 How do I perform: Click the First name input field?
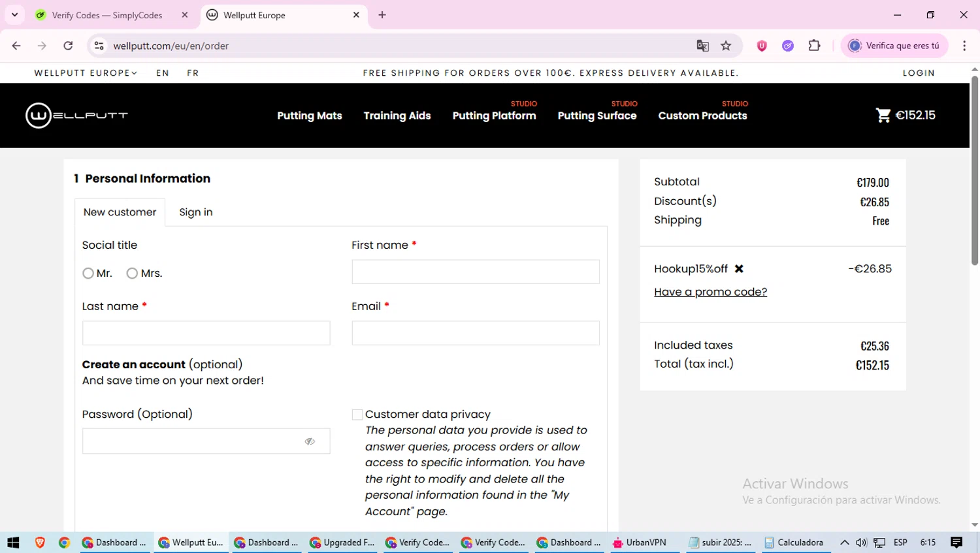[x=476, y=272]
